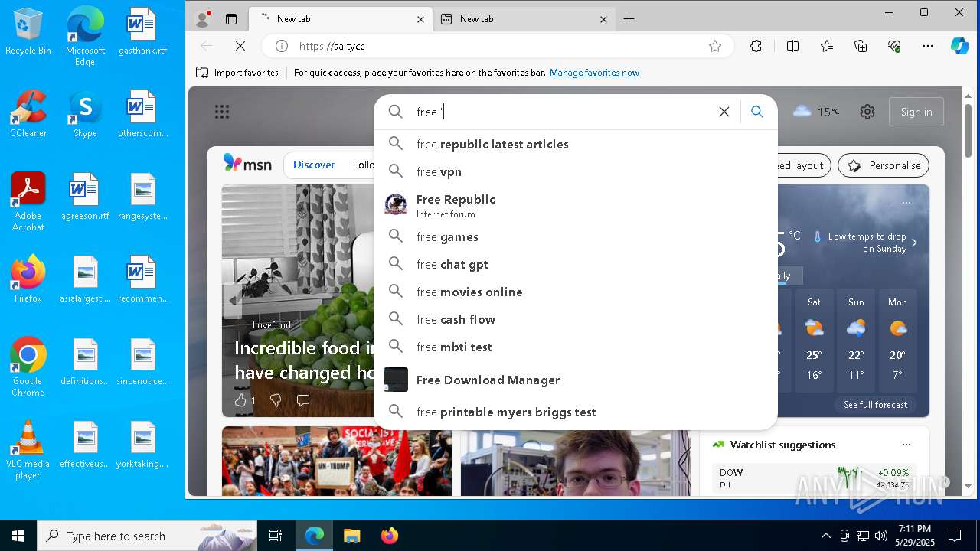Open the volume control tray icon
Image resolution: width=980 pixels, height=551 pixels.
coord(881,536)
